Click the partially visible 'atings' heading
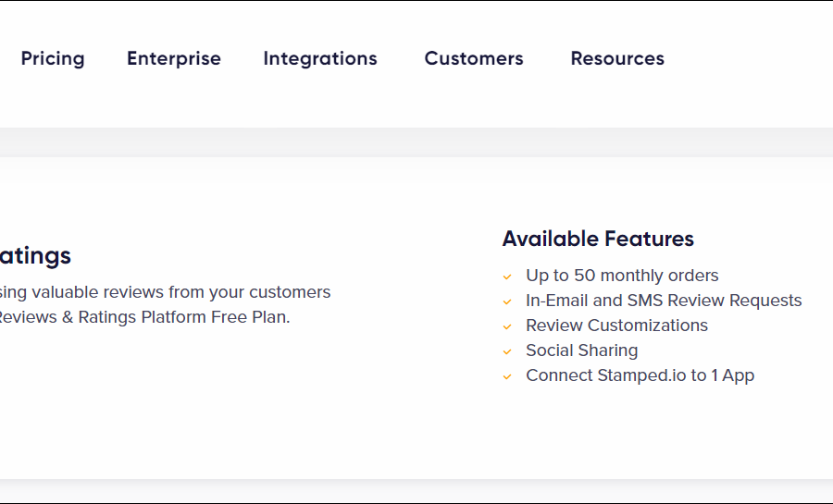 (x=35, y=255)
